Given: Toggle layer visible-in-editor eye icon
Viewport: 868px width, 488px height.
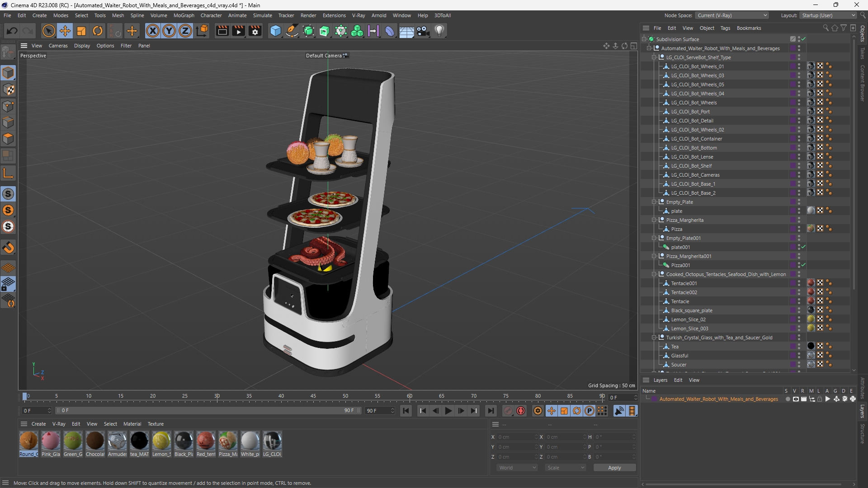Looking at the screenshot, I should 796,399.
